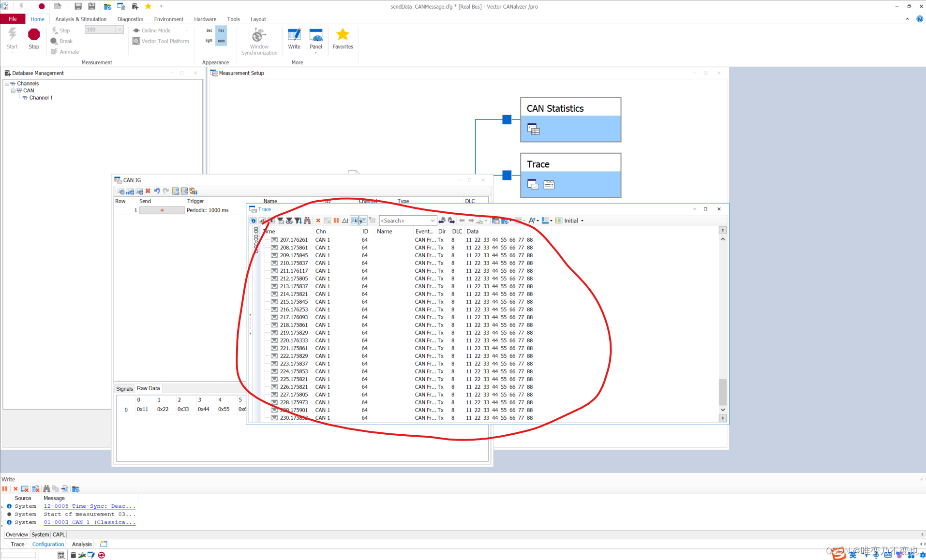The height and width of the screenshot is (560, 926).
Task: Click the Animate button
Action: click(x=65, y=52)
